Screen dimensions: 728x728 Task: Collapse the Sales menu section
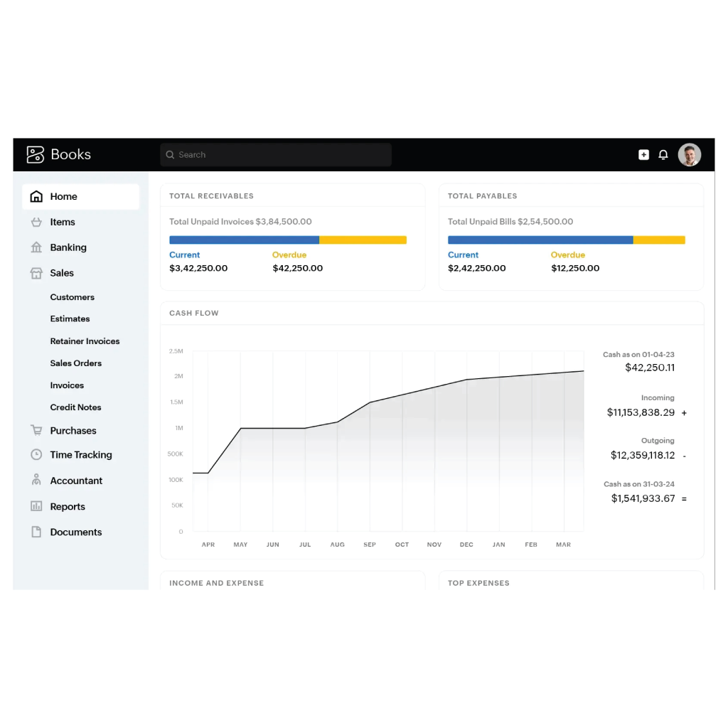pyautogui.click(x=62, y=273)
